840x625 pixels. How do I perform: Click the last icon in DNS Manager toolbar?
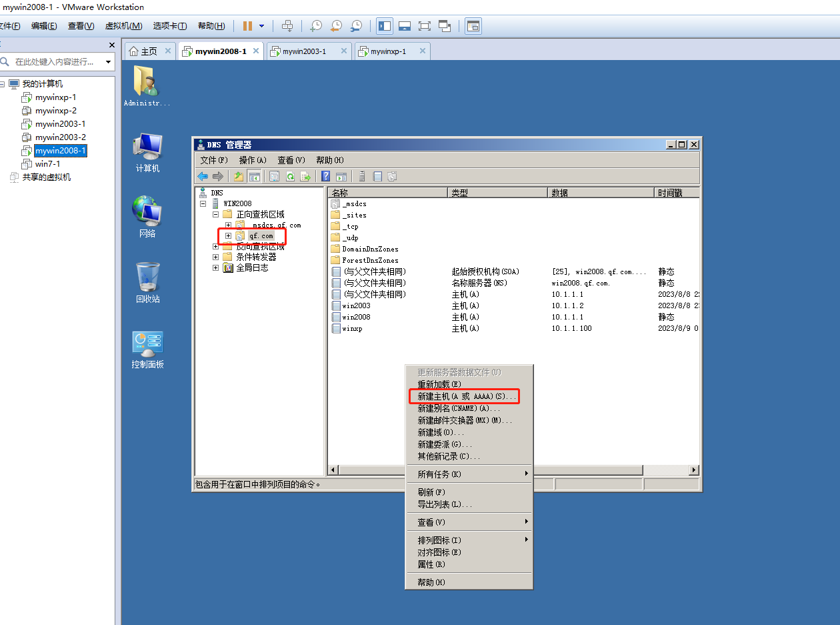(392, 176)
